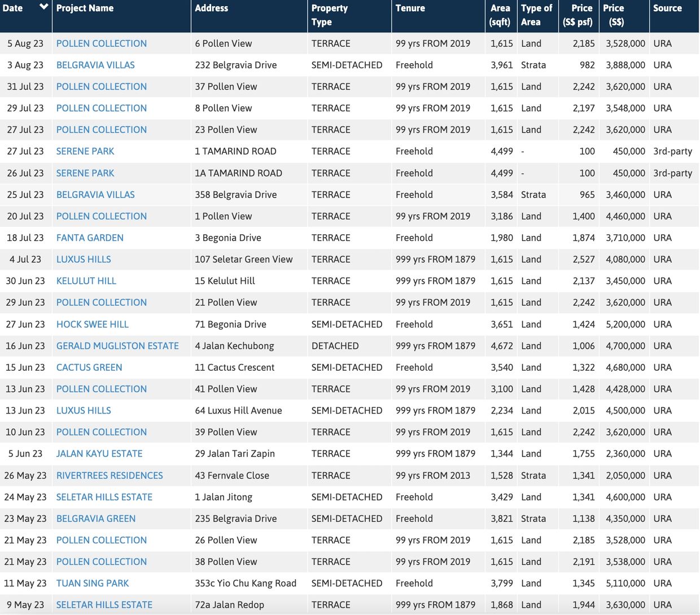This screenshot has height=615, width=700.
Task: Click the Area (sqft) column header
Action: pos(501,16)
